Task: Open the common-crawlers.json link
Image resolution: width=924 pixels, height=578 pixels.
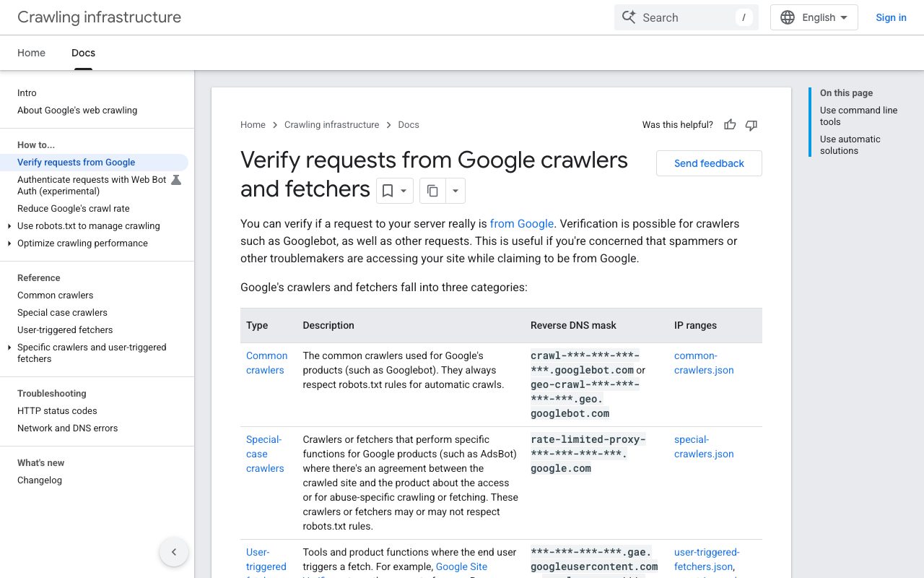Action: click(x=704, y=363)
